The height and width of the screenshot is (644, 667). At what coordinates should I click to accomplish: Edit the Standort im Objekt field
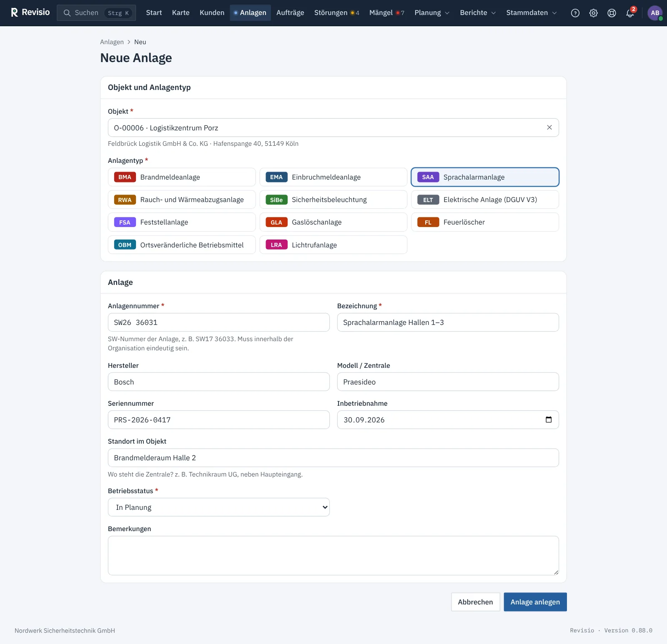(x=333, y=458)
